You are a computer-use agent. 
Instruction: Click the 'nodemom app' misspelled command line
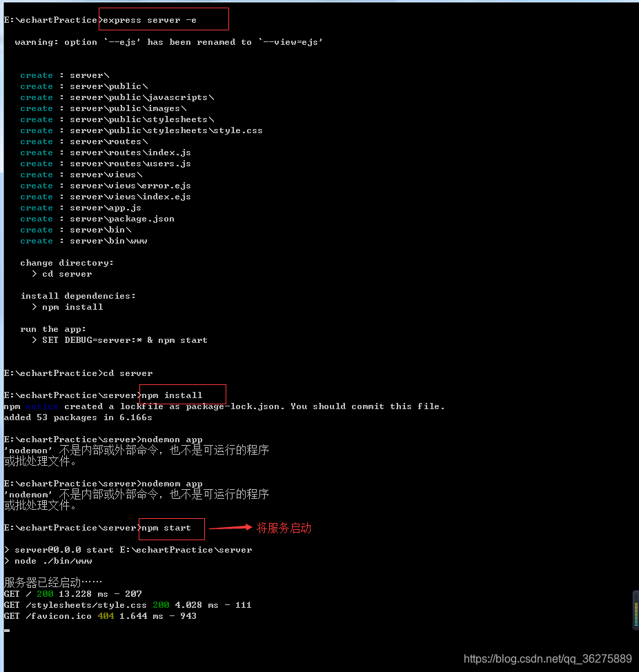[x=103, y=484]
